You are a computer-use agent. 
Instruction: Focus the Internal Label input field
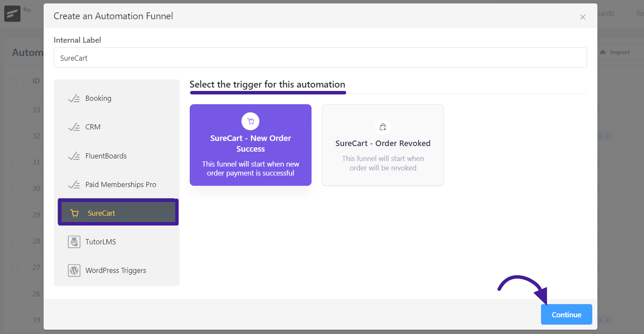click(x=321, y=58)
